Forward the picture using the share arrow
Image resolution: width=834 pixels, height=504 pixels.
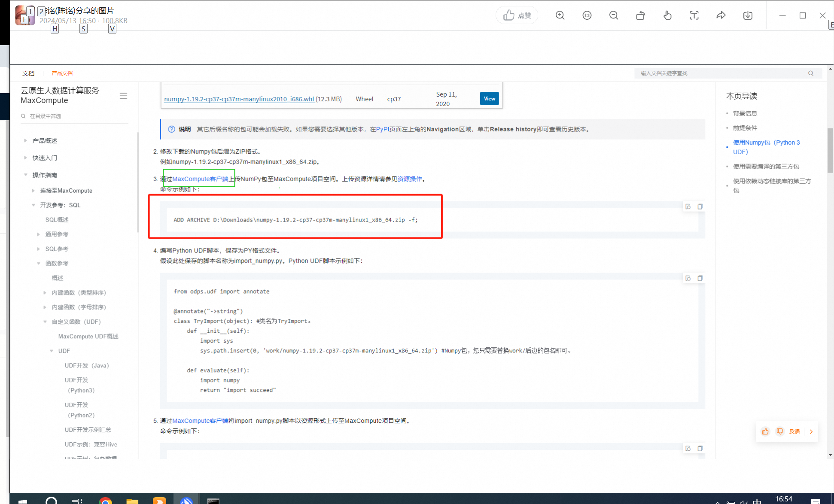[721, 15]
